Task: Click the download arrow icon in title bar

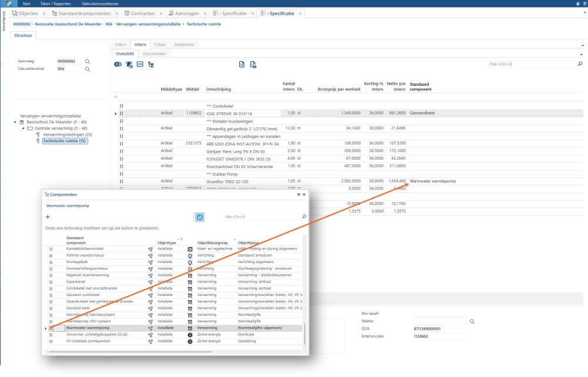Action: tap(578, 4)
